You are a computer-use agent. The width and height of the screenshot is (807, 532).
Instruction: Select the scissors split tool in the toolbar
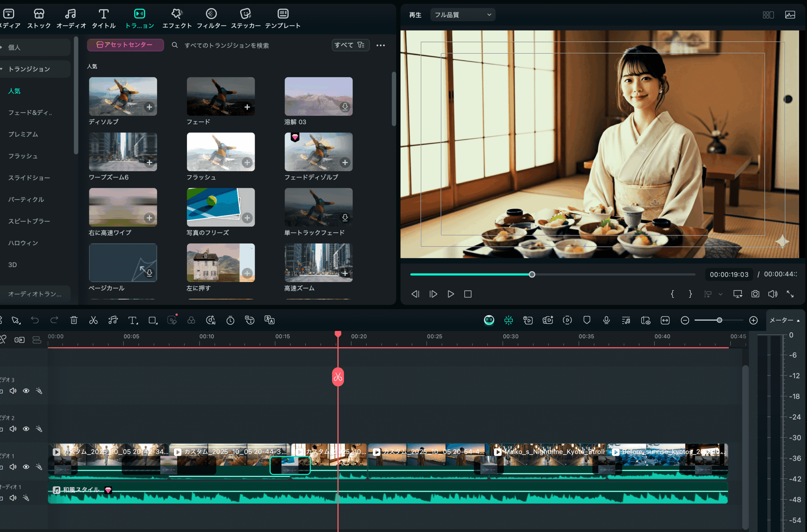[x=94, y=320]
